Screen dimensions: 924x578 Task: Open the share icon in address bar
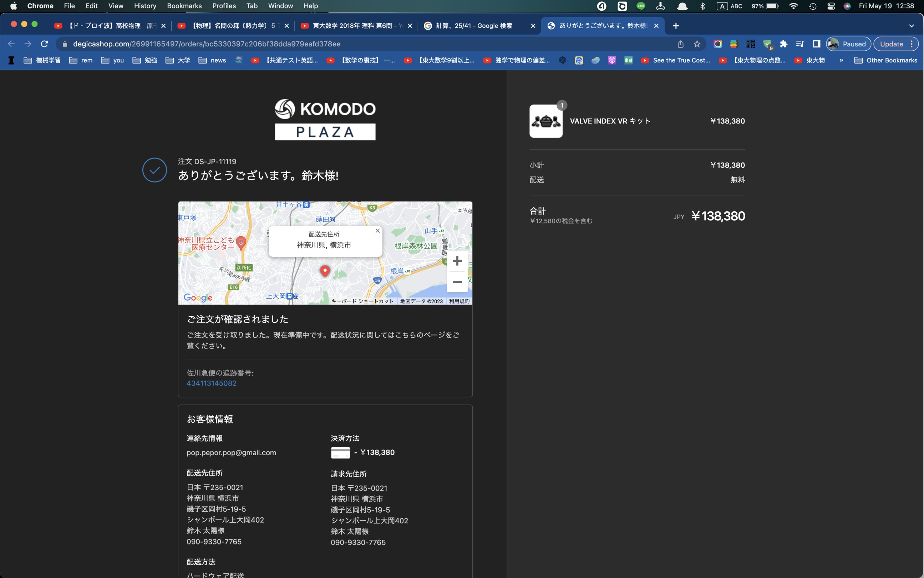click(681, 44)
